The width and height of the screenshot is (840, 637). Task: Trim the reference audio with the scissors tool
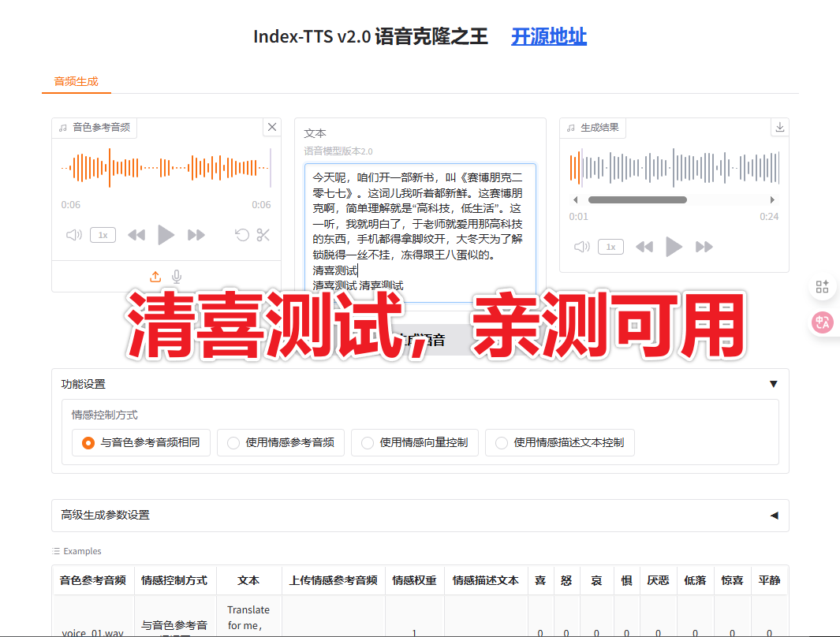[263, 234]
